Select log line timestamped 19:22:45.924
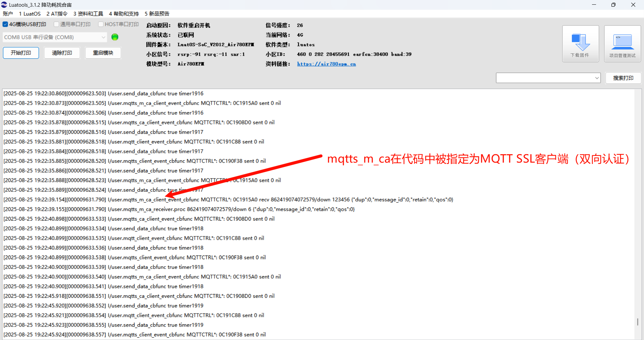Image resolution: width=644 pixels, height=340 pixels. tap(135, 335)
